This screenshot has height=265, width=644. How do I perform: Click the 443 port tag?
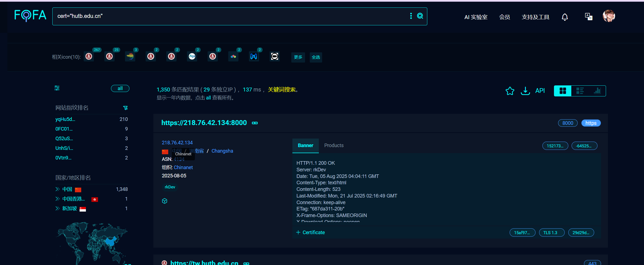592,263
